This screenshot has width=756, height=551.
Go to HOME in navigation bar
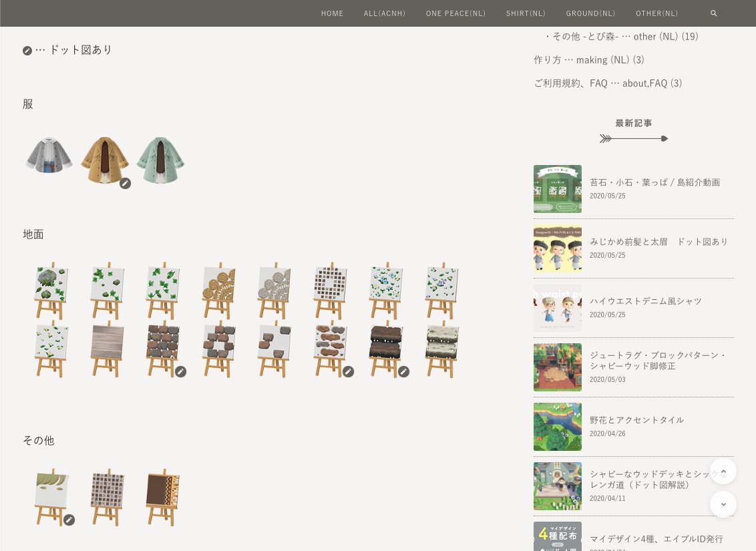point(332,13)
